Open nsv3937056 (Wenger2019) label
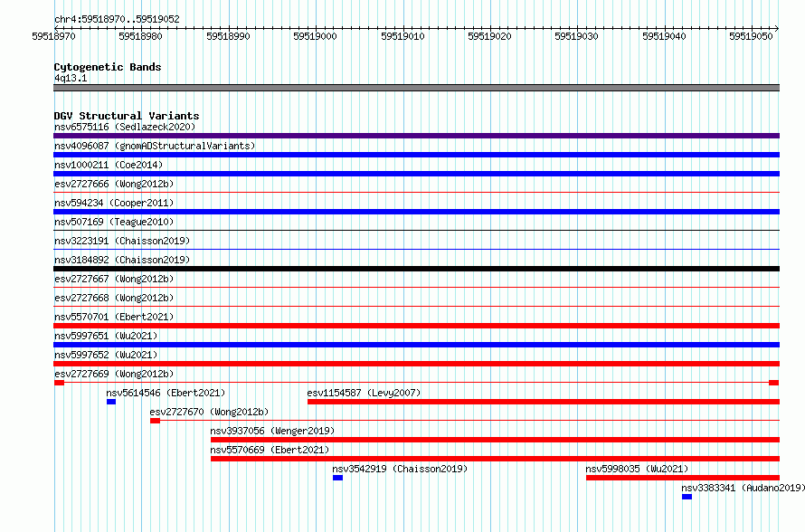The image size is (805, 532). coord(272,431)
